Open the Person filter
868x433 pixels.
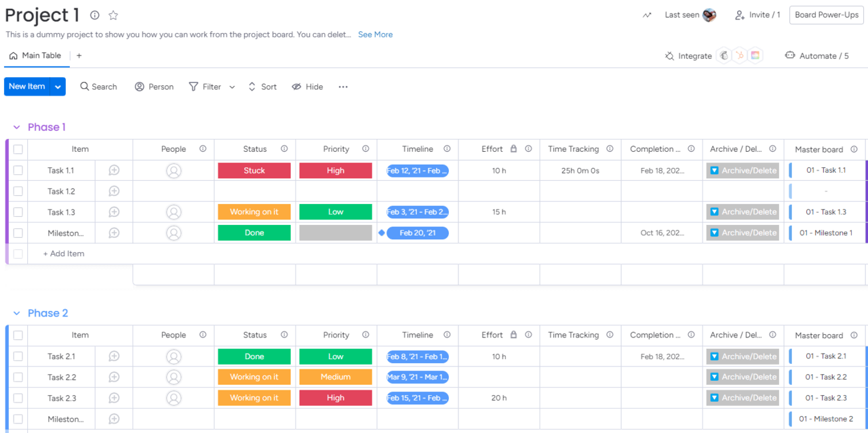(154, 87)
